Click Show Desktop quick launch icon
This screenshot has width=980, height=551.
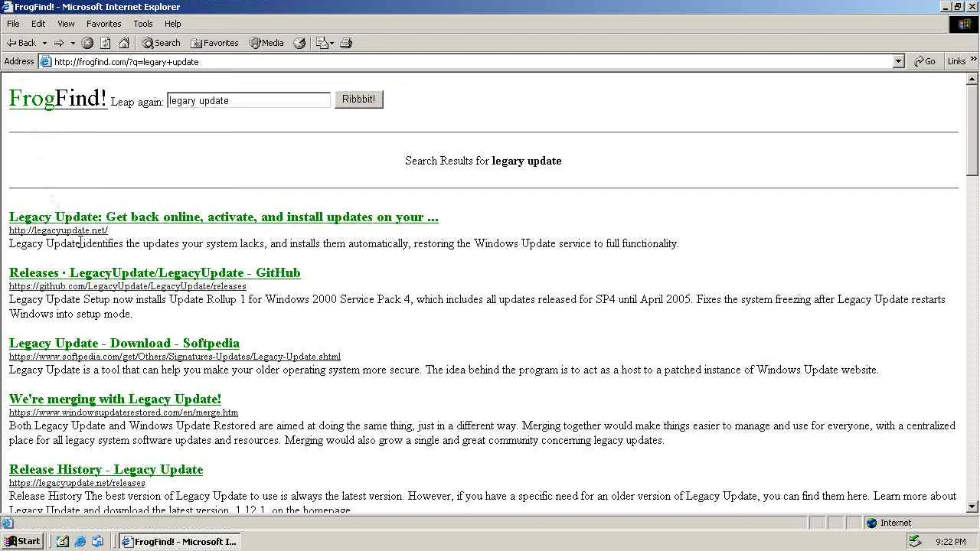(x=63, y=541)
